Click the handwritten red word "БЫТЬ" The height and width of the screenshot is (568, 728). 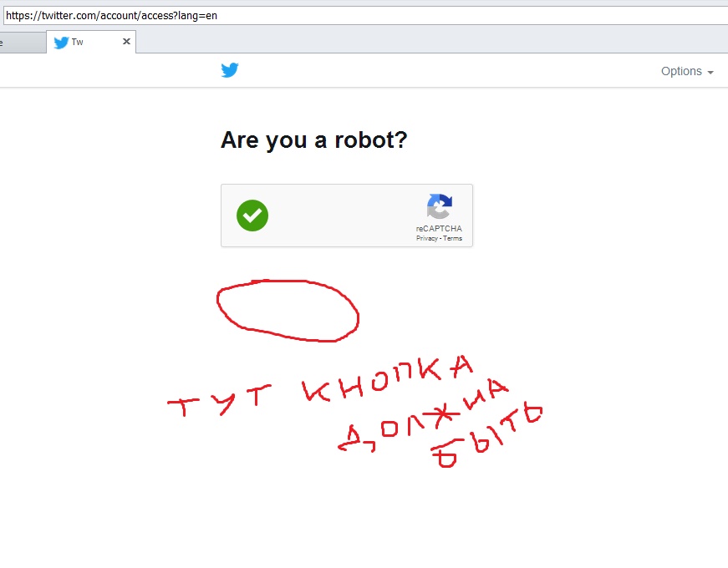(x=486, y=435)
